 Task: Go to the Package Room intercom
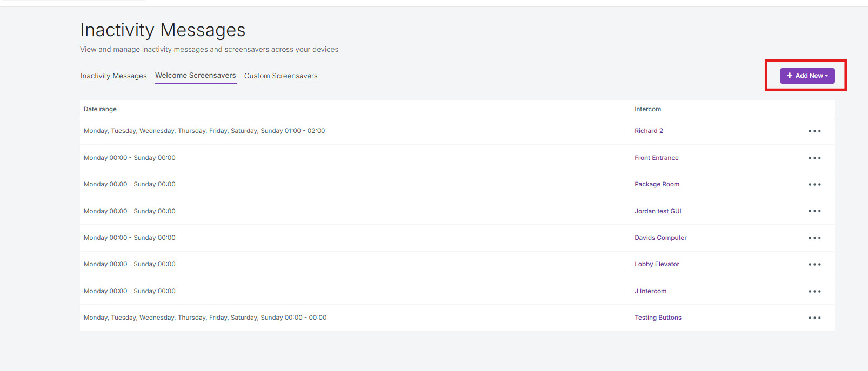[x=657, y=184]
